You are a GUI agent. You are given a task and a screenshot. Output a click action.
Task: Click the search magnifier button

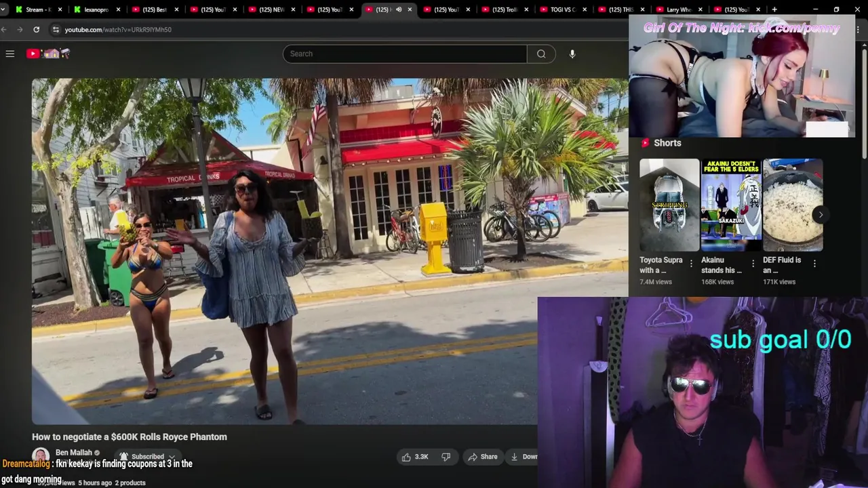541,54
